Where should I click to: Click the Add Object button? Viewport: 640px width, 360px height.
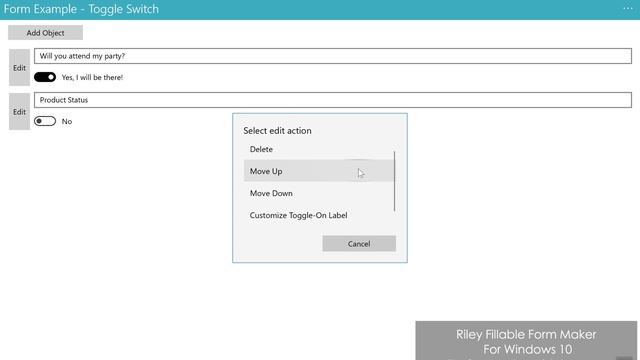click(x=45, y=33)
